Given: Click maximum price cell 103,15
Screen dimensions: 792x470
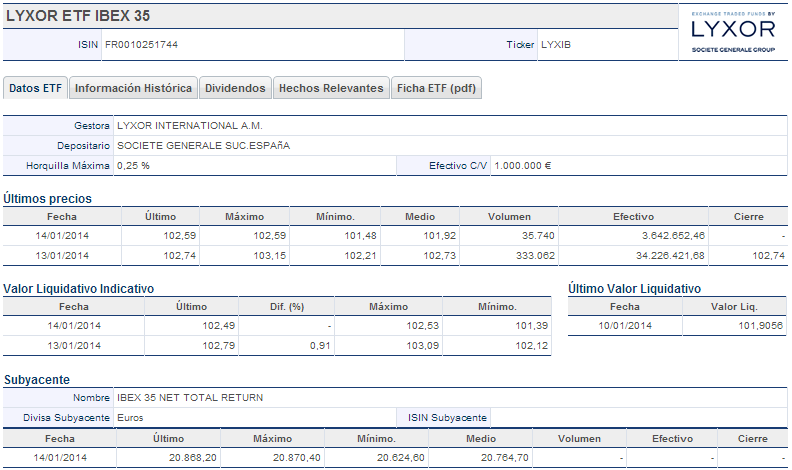Looking at the screenshot, I should tap(270, 256).
